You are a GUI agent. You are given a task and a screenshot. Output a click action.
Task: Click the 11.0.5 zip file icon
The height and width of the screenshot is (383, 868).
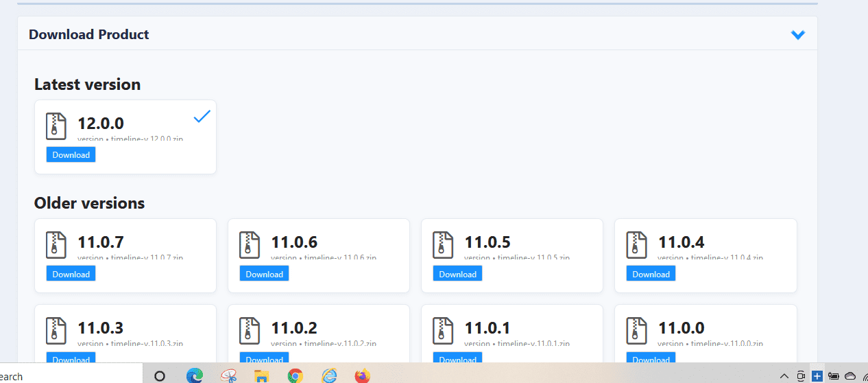pyautogui.click(x=443, y=245)
